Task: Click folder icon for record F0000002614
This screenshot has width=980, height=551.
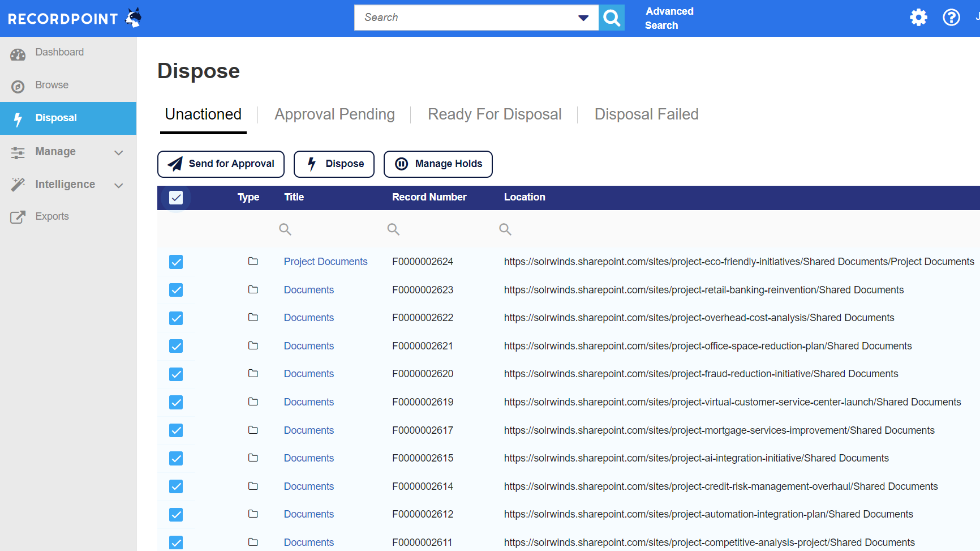Action: (253, 486)
